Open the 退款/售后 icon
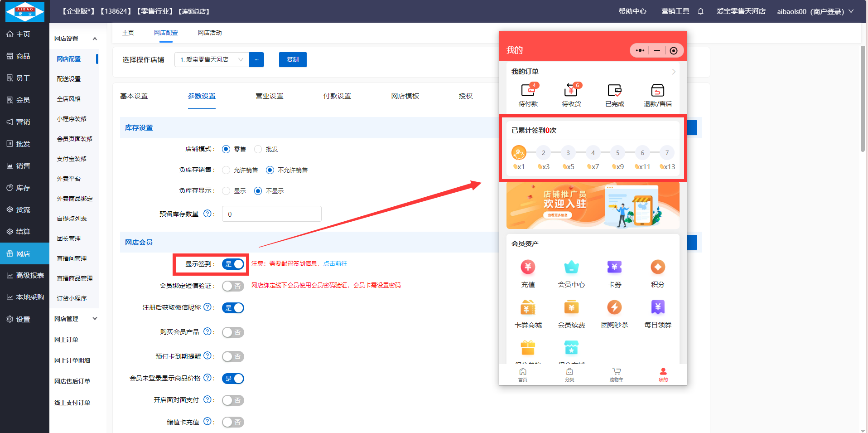This screenshot has width=868, height=433. point(657,91)
